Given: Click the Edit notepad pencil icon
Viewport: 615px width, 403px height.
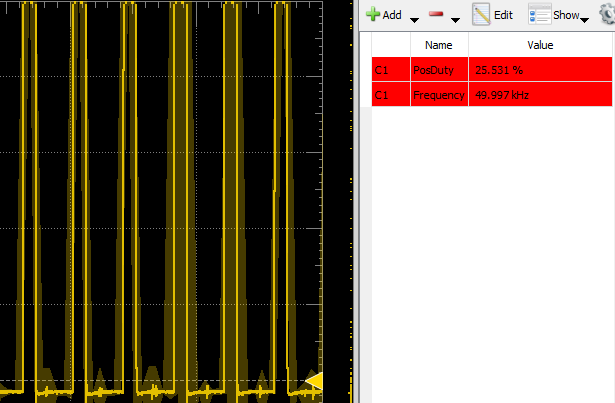Looking at the screenshot, I should coord(481,15).
